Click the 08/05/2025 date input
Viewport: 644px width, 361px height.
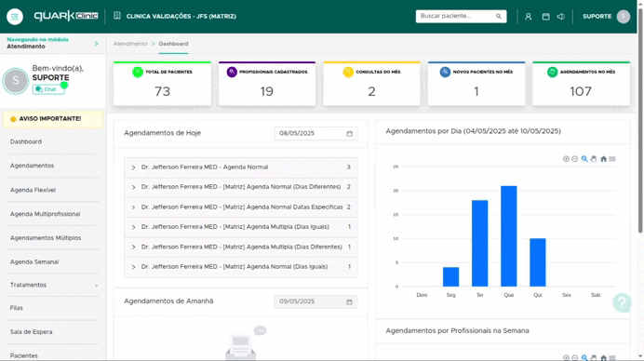click(x=315, y=133)
